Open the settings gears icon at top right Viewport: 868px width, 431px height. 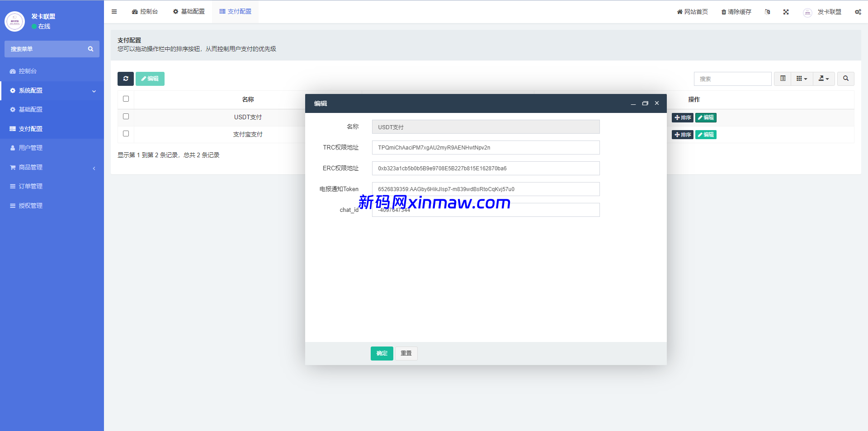click(858, 12)
